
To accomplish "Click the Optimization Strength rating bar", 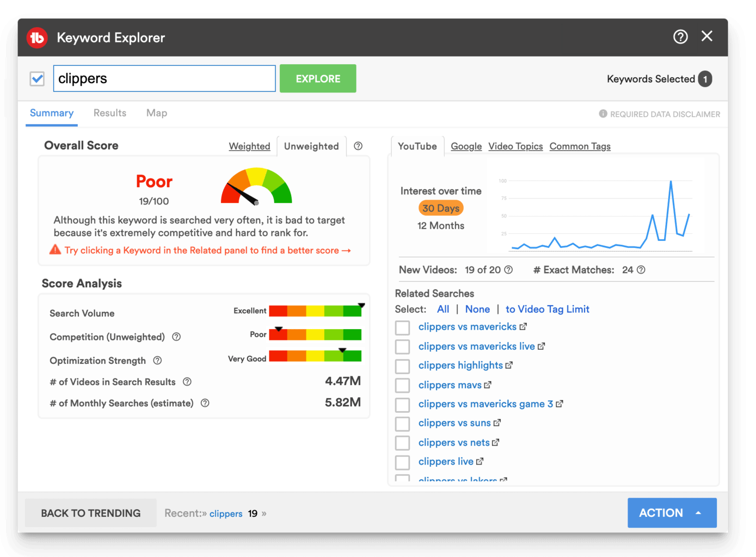I will coord(315,356).
